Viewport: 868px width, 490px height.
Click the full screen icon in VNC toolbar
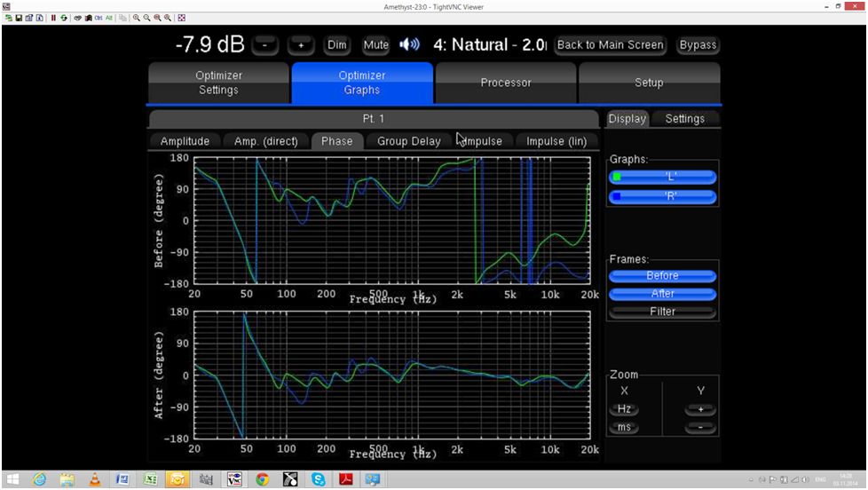click(182, 18)
